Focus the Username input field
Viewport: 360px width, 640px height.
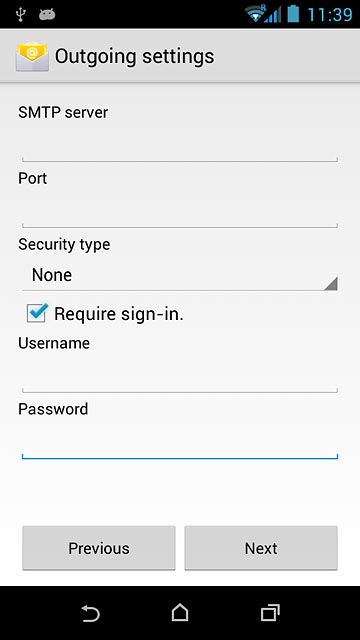pyautogui.click(x=180, y=376)
